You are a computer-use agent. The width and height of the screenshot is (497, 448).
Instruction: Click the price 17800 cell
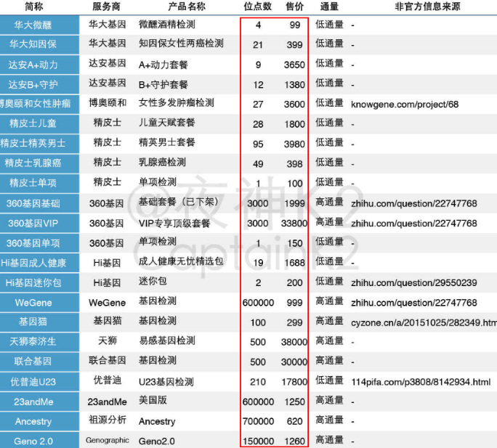pos(294,382)
